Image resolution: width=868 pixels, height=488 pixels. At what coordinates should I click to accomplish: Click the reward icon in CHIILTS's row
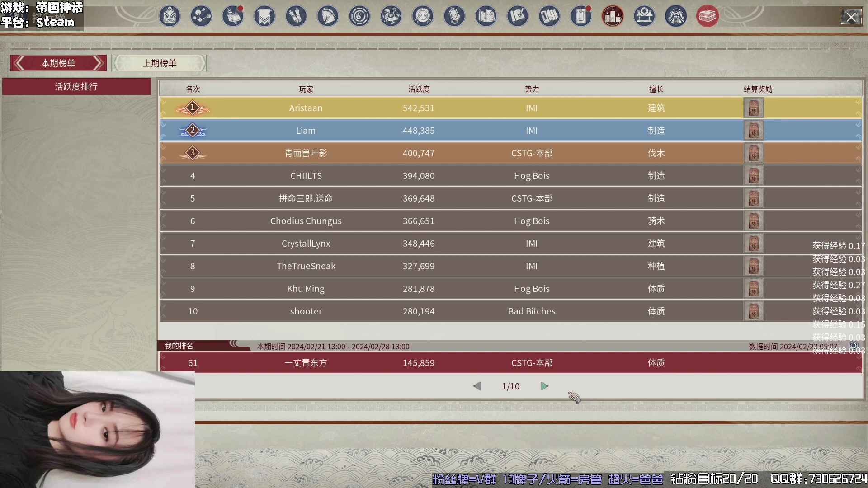(x=754, y=176)
